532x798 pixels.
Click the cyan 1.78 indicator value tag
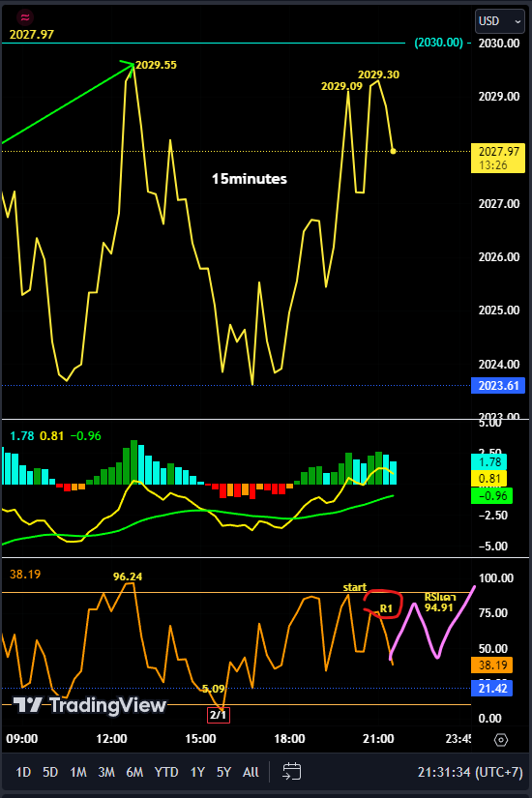click(489, 462)
